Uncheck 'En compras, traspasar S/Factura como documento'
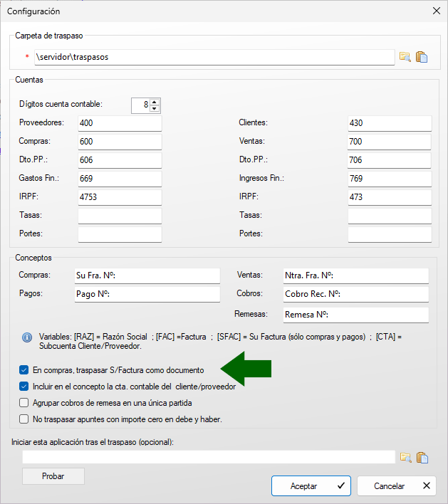Screen dimensions: 448x504 point(24,370)
